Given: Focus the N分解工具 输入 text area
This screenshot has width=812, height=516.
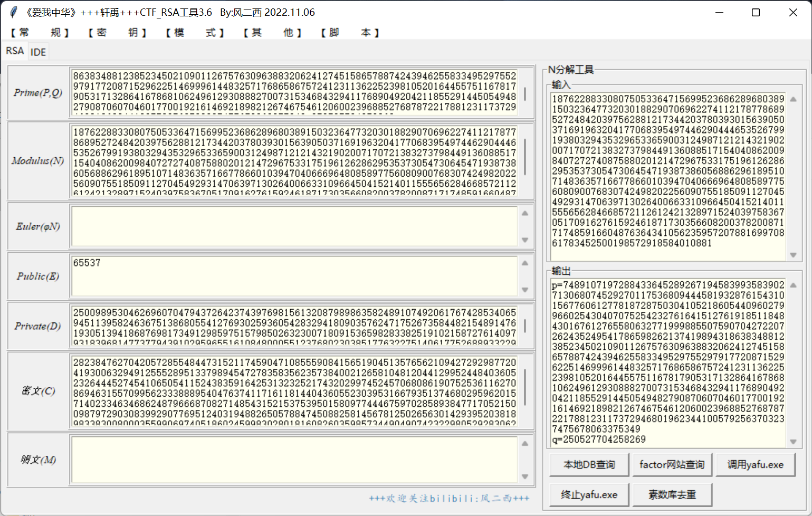Looking at the screenshot, I should 668,176.
